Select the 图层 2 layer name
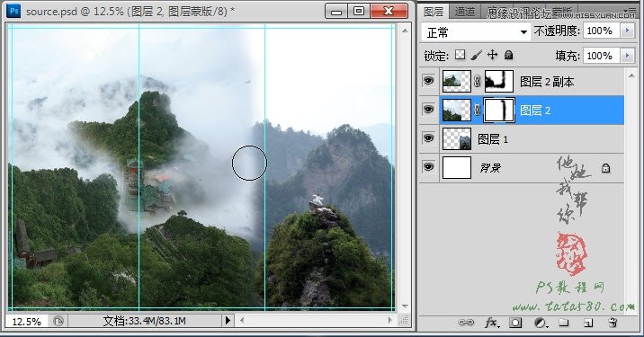 [x=535, y=110]
